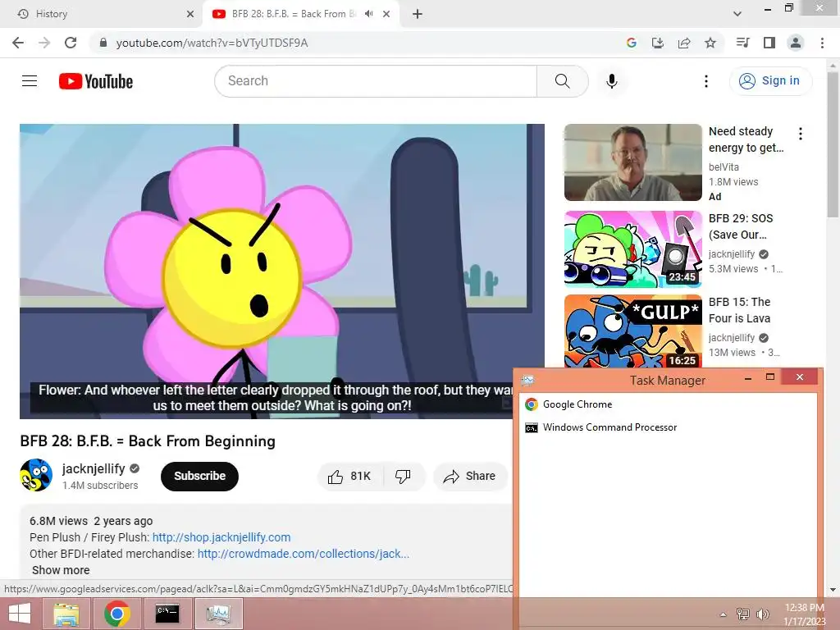Open YouTube settings three-dot icon
Image resolution: width=840 pixels, height=630 pixels.
706,81
